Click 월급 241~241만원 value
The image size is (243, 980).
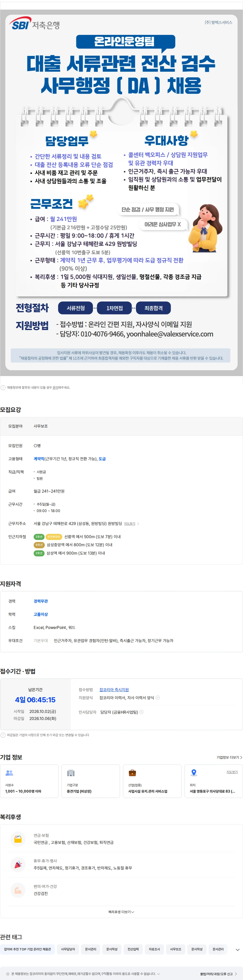coord(49,492)
